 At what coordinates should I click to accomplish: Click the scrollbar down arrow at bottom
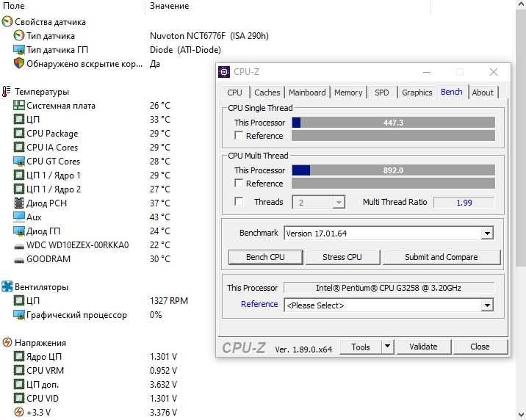coord(521,414)
